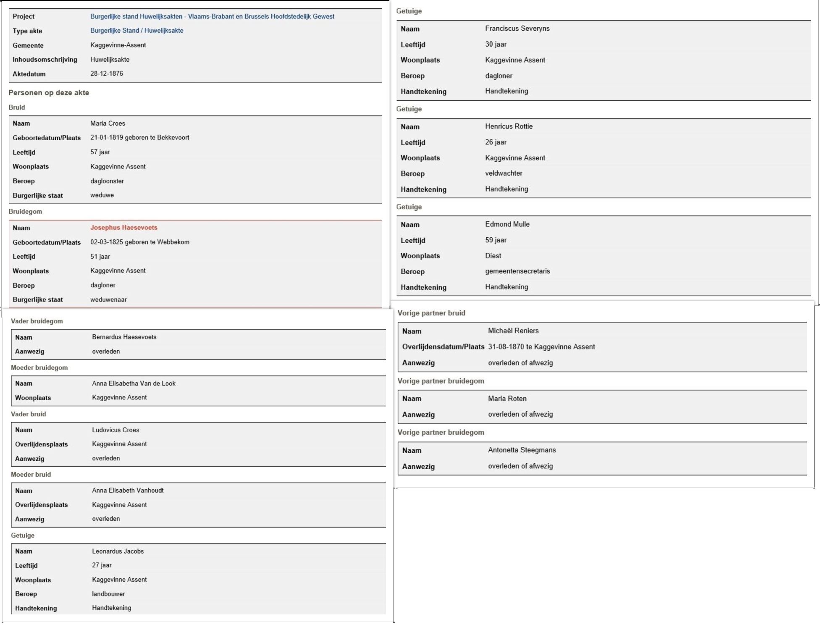840x630 pixels.
Task: Select bride's father Ludovicus Croes
Action: click(115, 430)
